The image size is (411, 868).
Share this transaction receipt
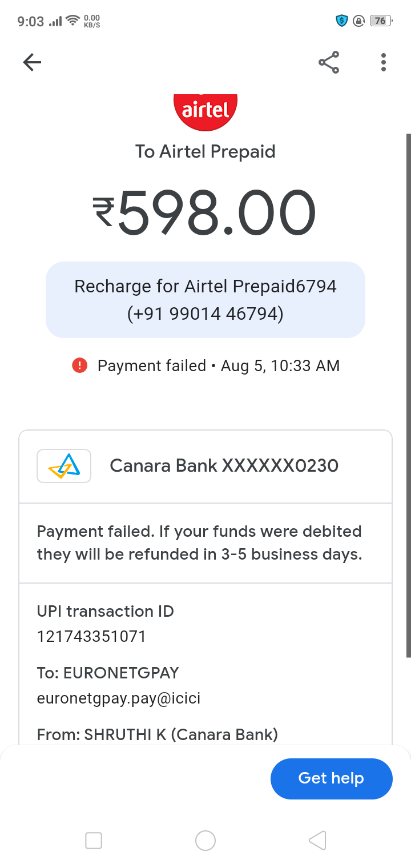coord(329,62)
